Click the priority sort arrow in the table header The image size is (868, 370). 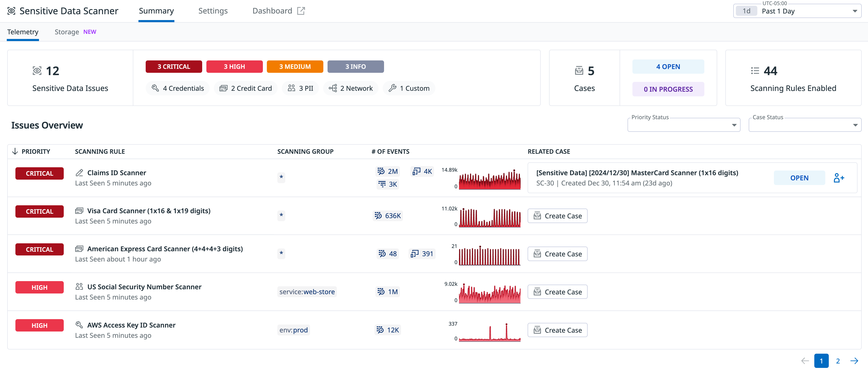(x=15, y=151)
